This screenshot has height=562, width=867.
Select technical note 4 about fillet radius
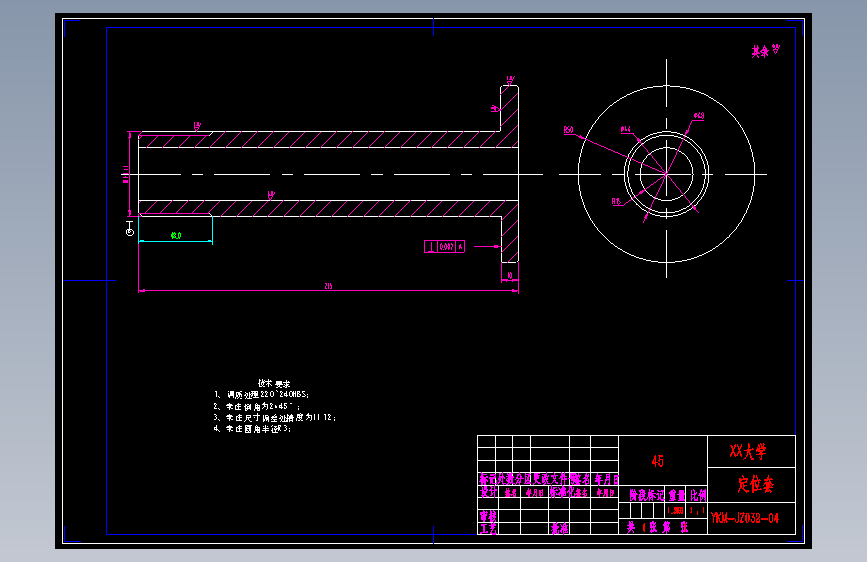tap(252, 428)
